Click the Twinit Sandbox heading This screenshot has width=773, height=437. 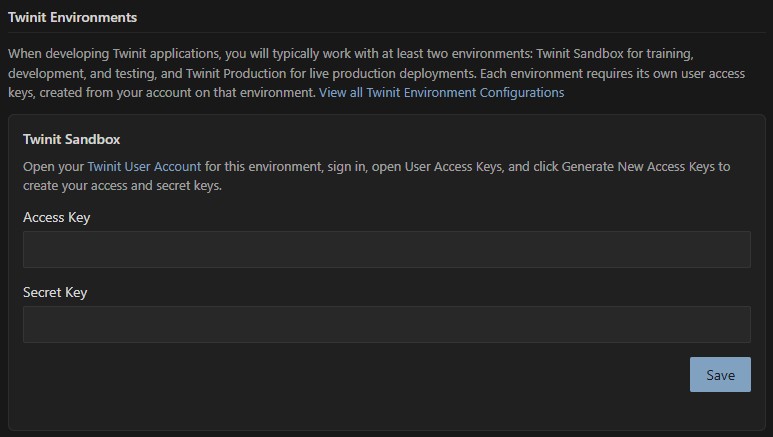71,140
